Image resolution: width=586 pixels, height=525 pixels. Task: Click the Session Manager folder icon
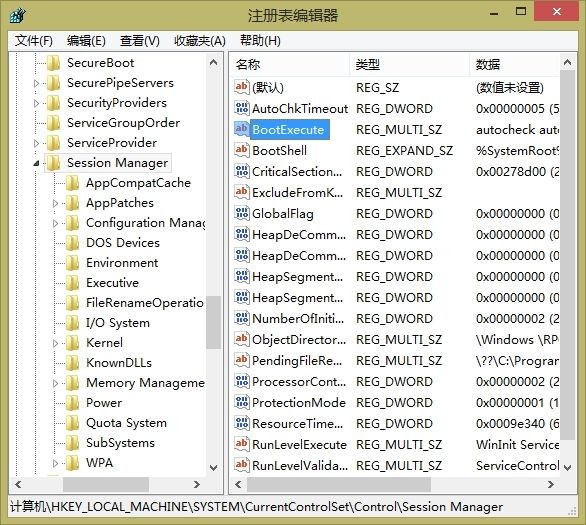point(54,163)
